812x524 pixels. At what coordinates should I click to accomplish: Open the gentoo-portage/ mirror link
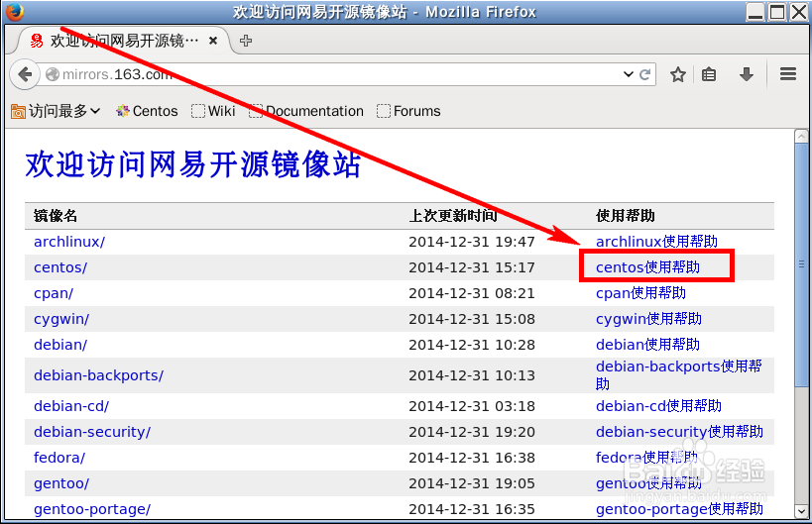[x=92, y=509]
